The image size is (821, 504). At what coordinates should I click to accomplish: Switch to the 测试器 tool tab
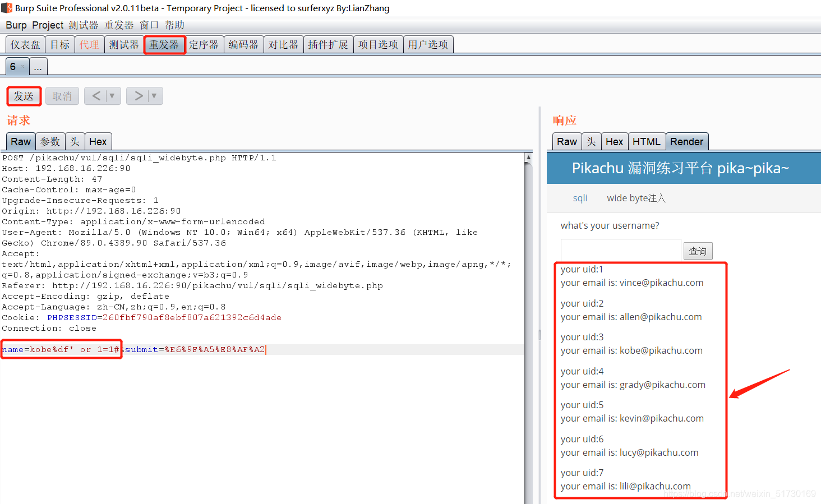pos(124,44)
